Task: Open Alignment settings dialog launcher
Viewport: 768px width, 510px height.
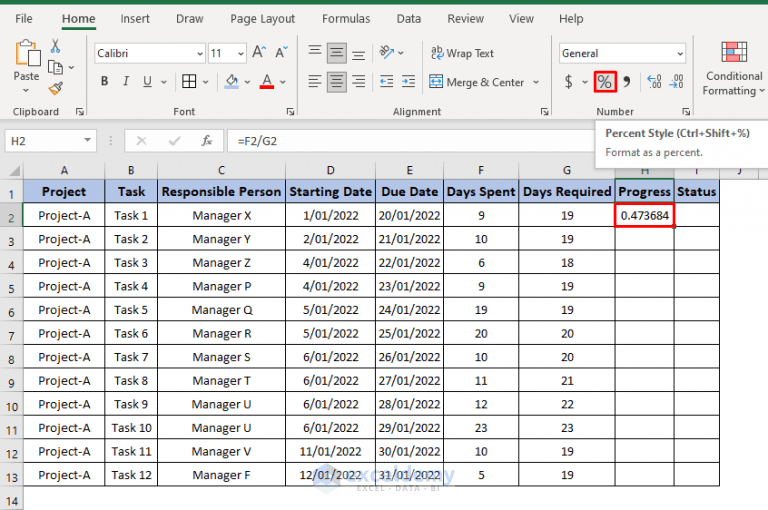Action: tap(544, 112)
